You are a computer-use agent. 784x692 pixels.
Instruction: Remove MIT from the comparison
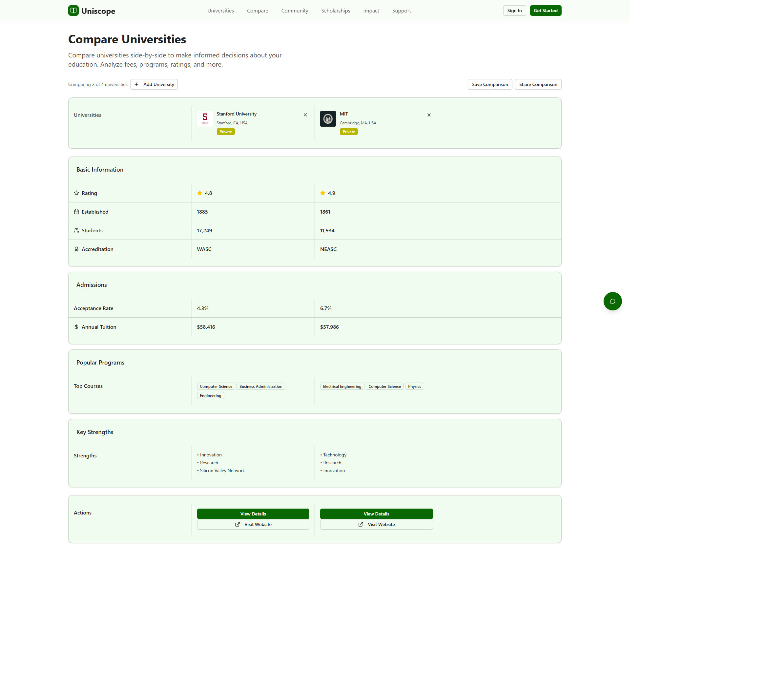[x=429, y=115]
